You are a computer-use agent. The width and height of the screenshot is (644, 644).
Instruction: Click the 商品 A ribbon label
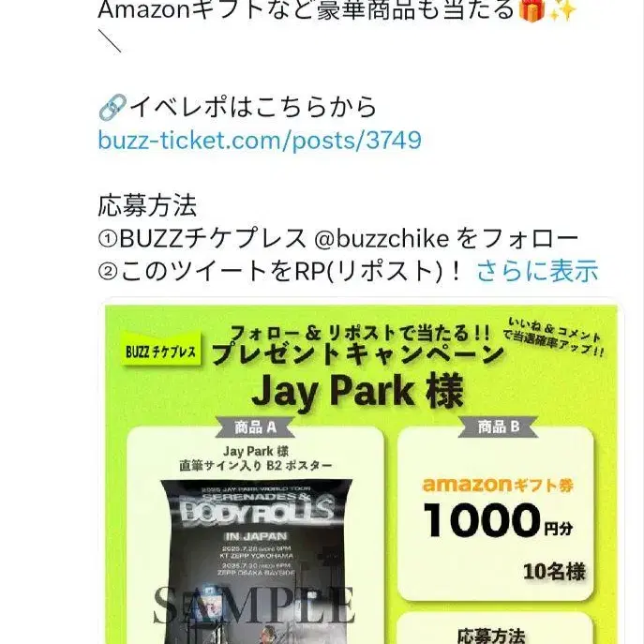tap(255, 427)
